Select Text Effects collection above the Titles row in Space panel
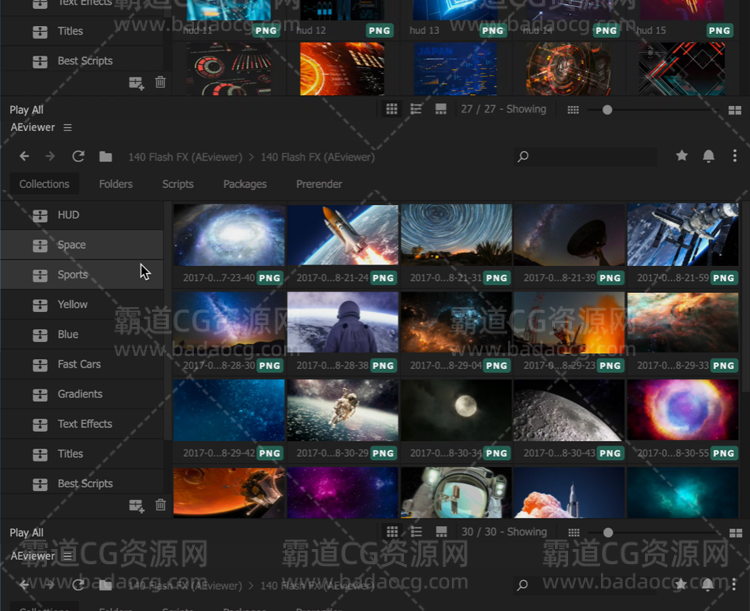The image size is (750, 611). click(82, 424)
